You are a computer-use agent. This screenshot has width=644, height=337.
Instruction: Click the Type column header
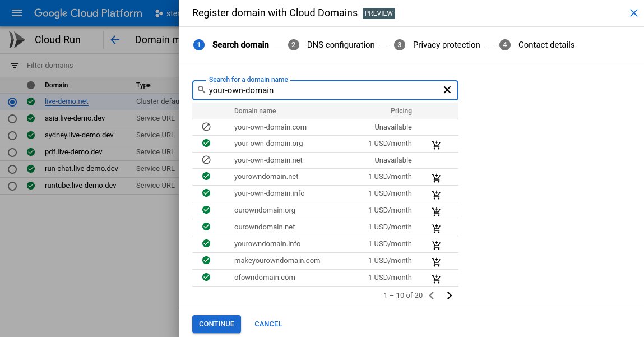pos(143,85)
